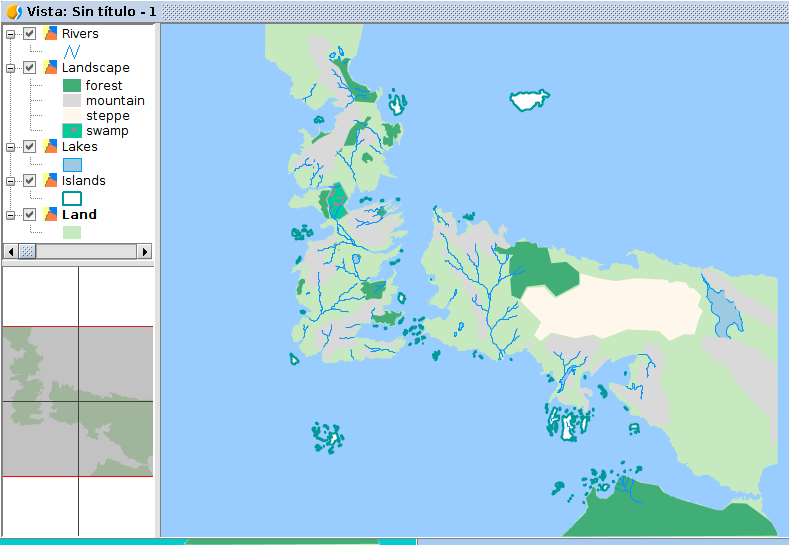
Task: Select the Land layer name
Action: (79, 214)
